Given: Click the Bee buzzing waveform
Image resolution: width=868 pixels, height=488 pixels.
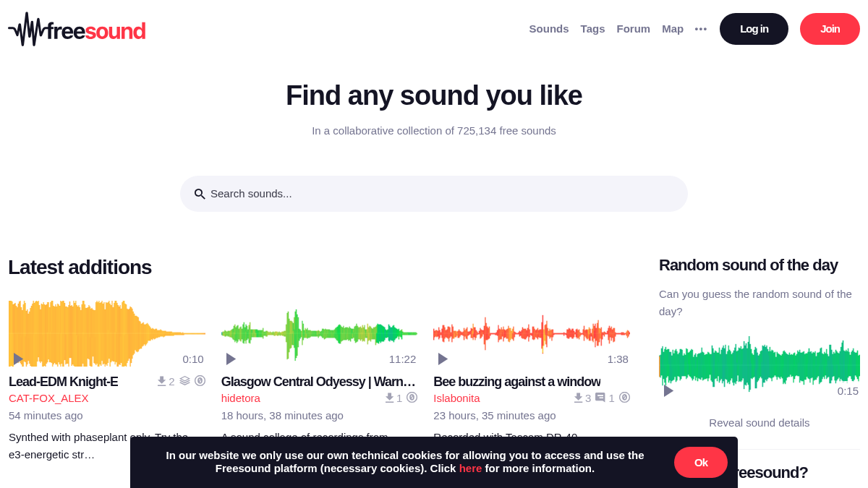Looking at the screenshot, I should click(532, 333).
